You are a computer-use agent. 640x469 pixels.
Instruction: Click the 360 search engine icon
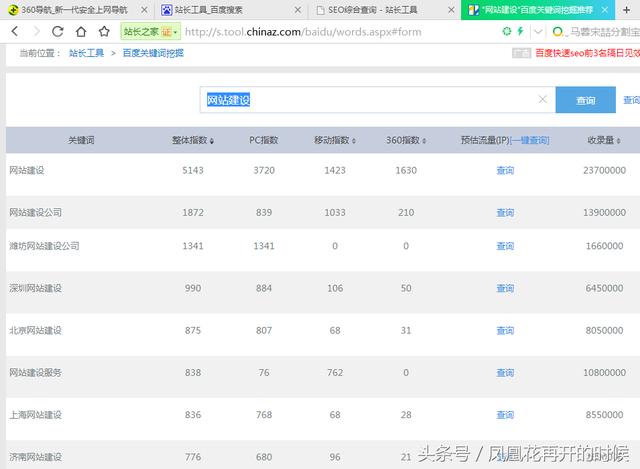557,31
